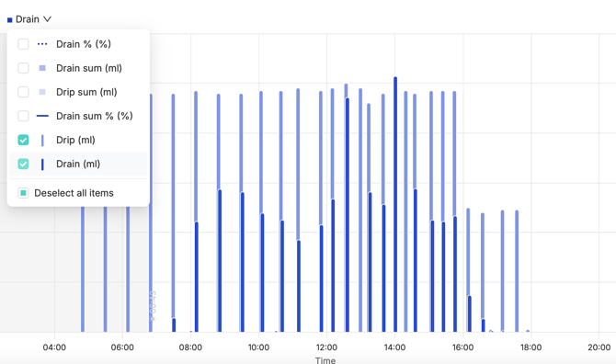This screenshot has height=364, width=616.
Task: Click the Drip (ml) light bar icon
Action: tap(42, 140)
